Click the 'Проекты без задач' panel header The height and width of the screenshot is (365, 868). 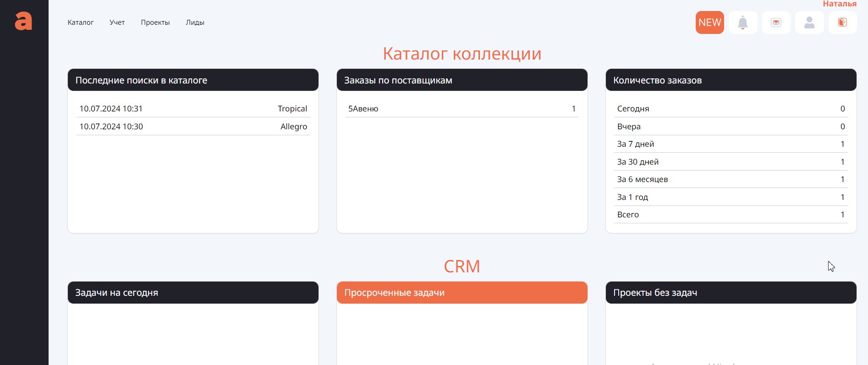(731, 293)
